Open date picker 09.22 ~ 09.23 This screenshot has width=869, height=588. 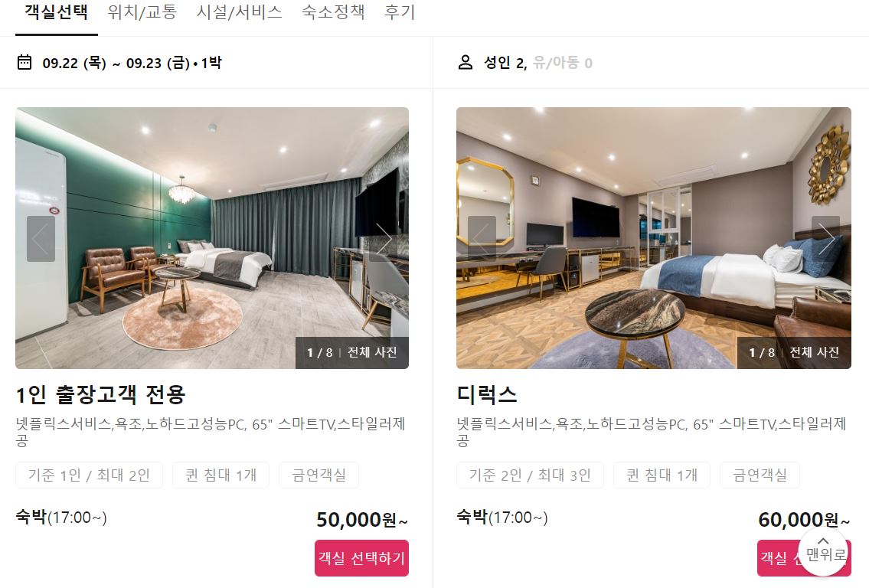point(132,63)
